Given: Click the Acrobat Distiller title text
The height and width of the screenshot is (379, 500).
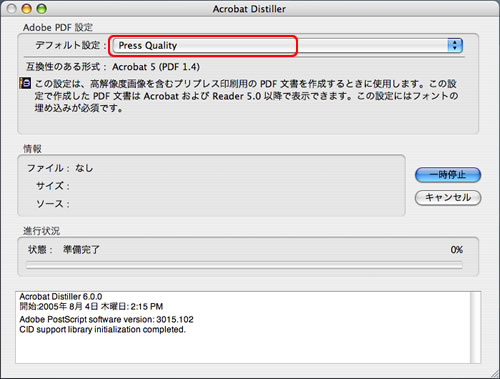Looking at the screenshot, I should tap(249, 9).
